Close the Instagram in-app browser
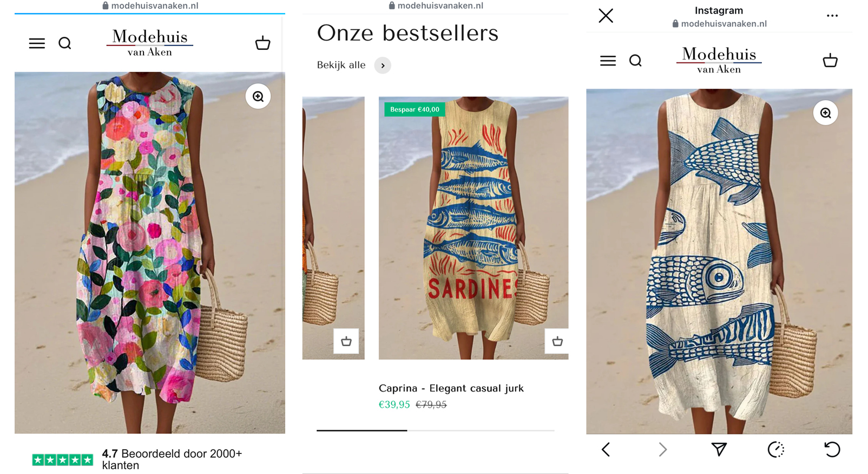Image resolution: width=868 pixels, height=474 pixels. pyautogui.click(x=606, y=16)
